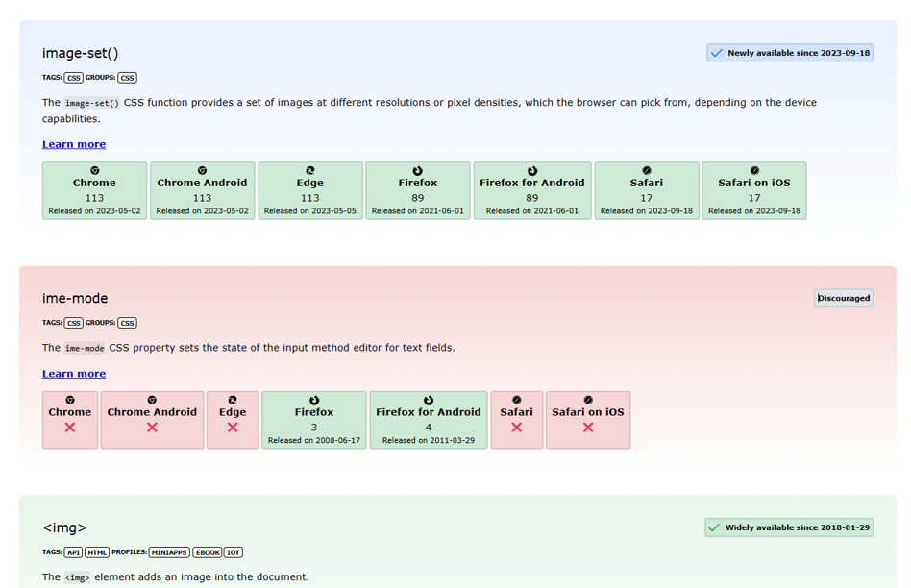Click the <img> heading
The width and height of the screenshot is (911, 588).
[x=64, y=527]
